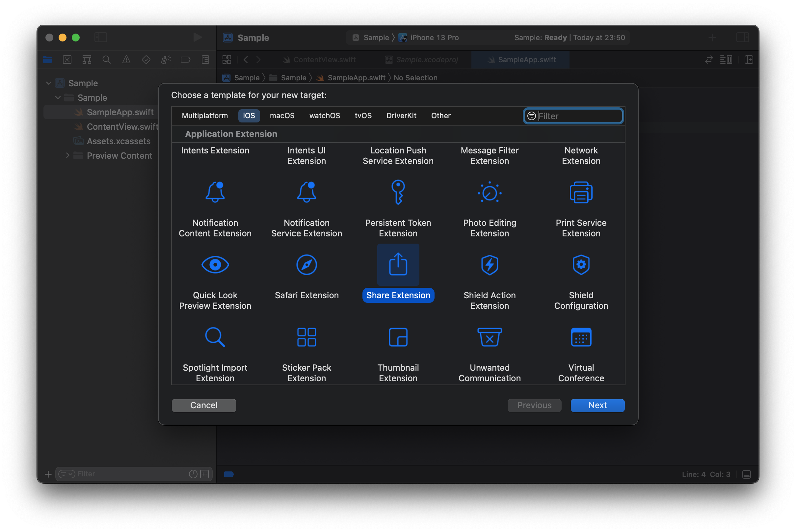Pick the Unwanted Communication Extension icon
796x532 pixels.
(x=489, y=337)
